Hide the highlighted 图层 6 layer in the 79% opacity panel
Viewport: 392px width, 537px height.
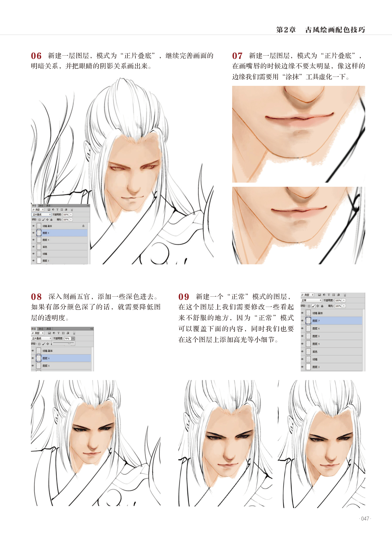(33, 358)
